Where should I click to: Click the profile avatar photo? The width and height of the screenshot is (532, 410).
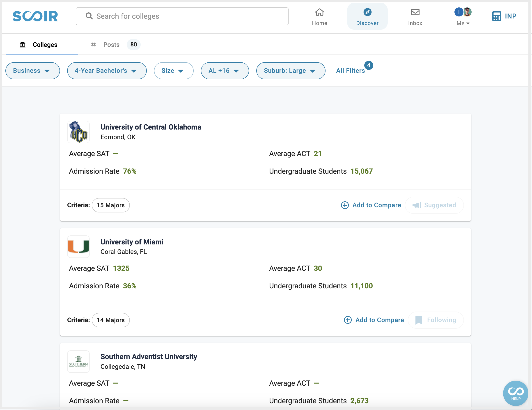468,12
